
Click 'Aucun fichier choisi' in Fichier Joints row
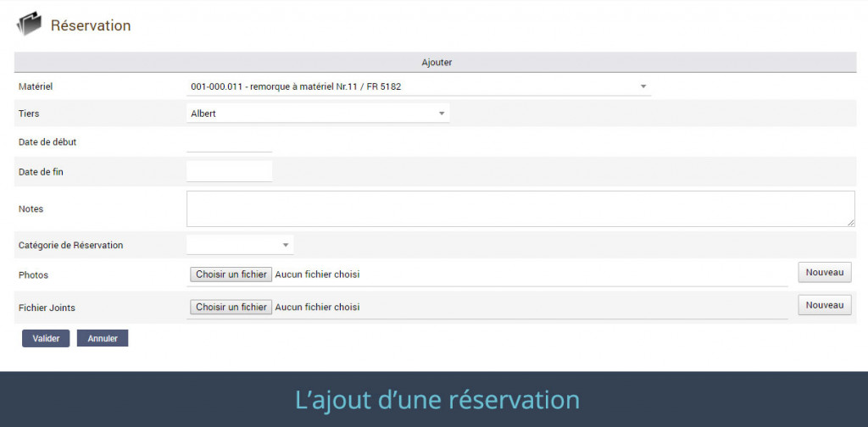(x=317, y=307)
